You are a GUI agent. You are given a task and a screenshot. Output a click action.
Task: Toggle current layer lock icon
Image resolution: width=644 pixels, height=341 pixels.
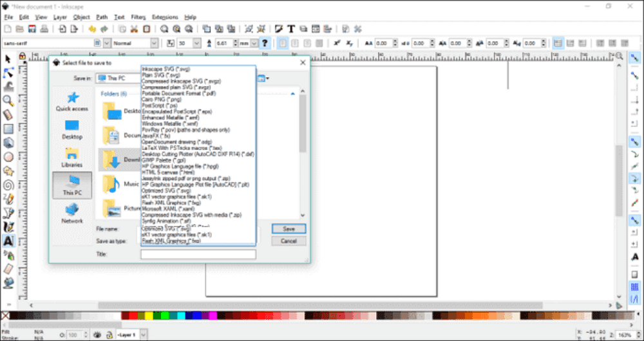(x=109, y=335)
